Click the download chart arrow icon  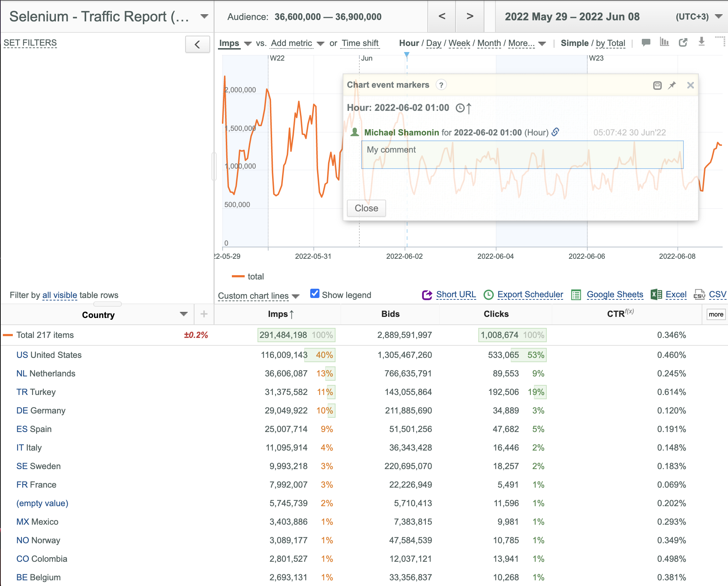(x=702, y=42)
